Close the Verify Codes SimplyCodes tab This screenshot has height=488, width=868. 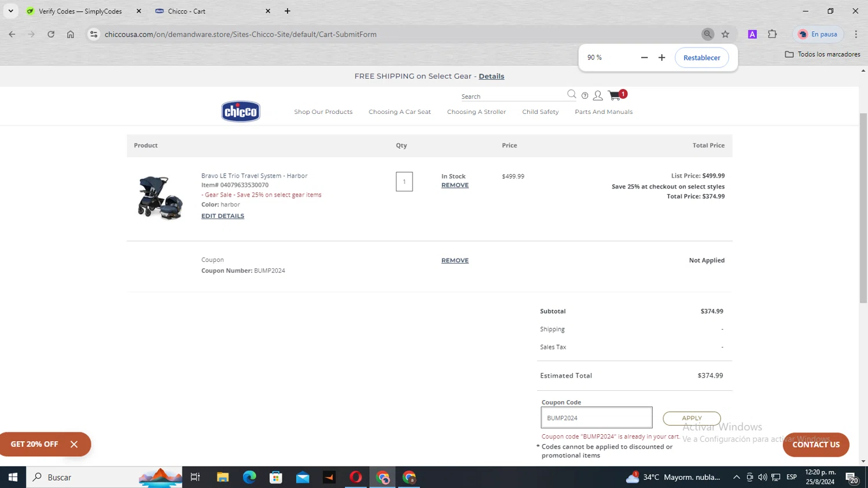139,11
